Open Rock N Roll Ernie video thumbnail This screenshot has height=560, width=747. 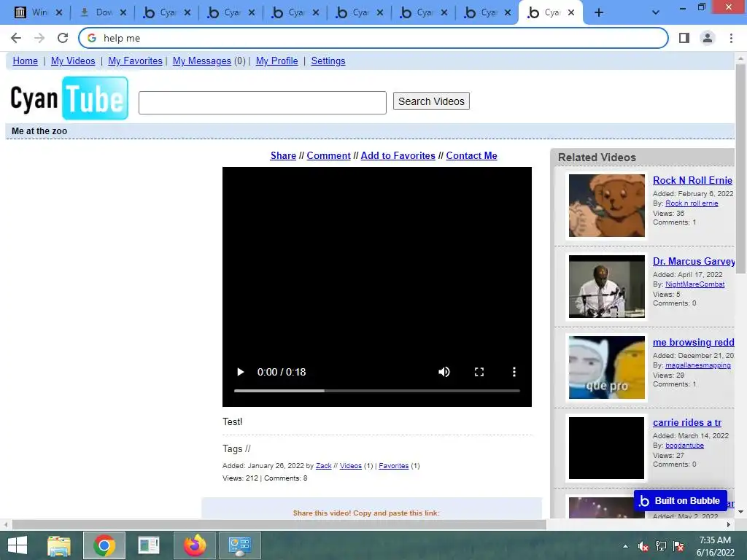(x=606, y=205)
